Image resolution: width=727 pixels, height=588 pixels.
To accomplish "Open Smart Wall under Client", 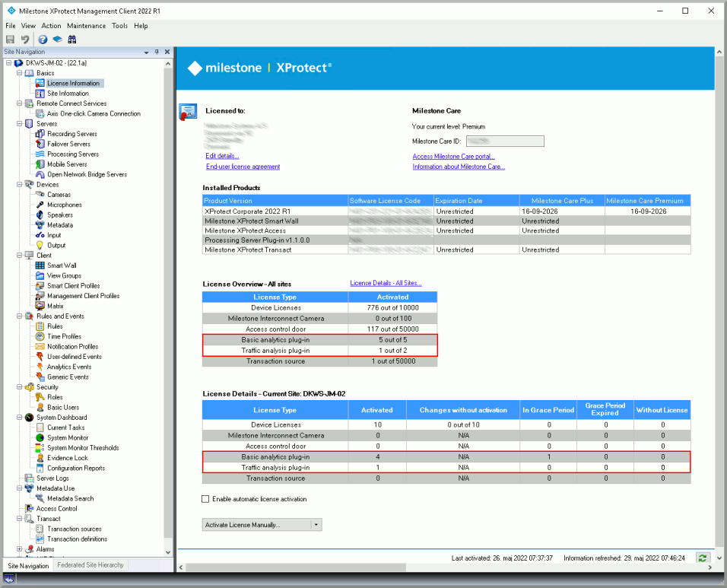I will (62, 265).
